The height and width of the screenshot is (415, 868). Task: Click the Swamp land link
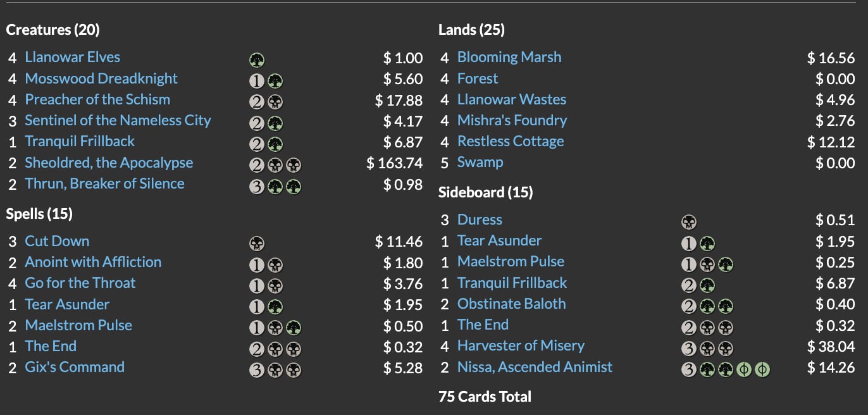click(480, 162)
